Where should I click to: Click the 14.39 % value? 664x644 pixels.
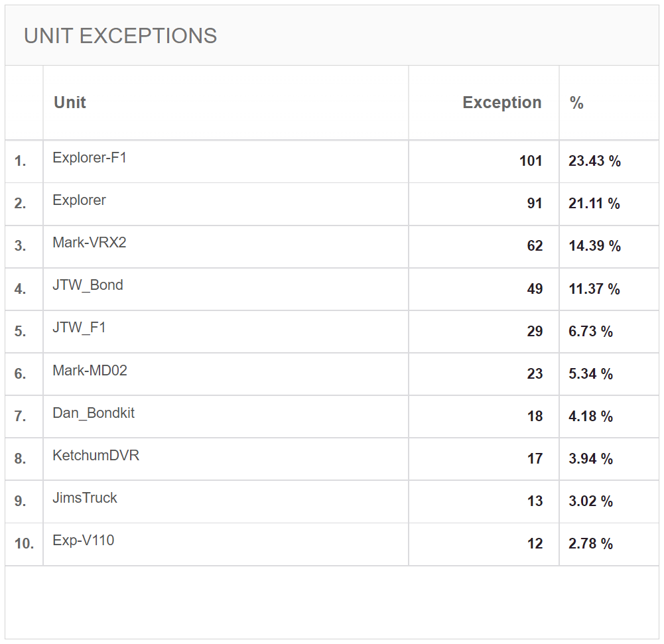(x=594, y=245)
